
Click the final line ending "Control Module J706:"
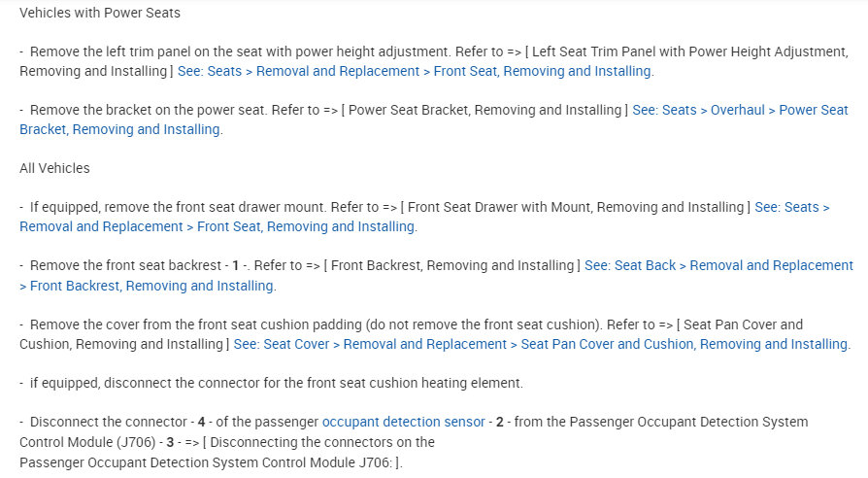pos(209,462)
